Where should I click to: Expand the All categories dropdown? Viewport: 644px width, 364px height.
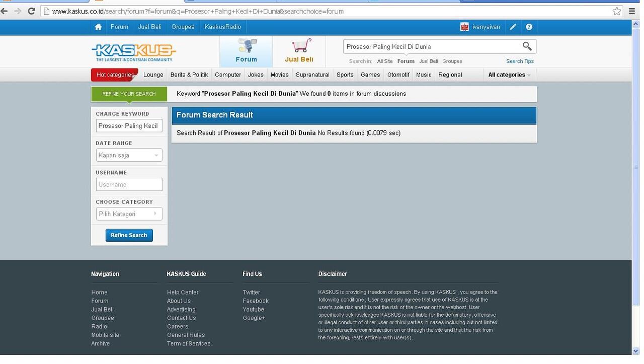pos(509,75)
